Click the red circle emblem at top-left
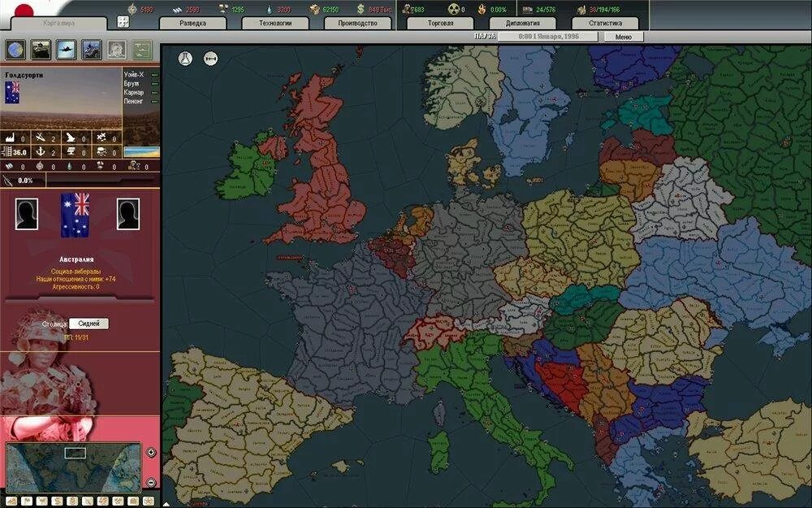The image size is (812, 508). [x=24, y=11]
